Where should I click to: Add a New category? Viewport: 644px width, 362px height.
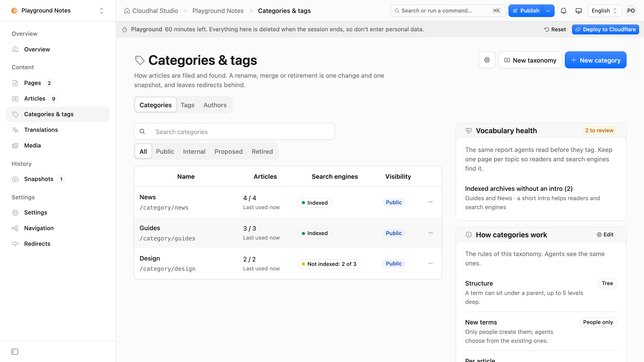pos(595,60)
